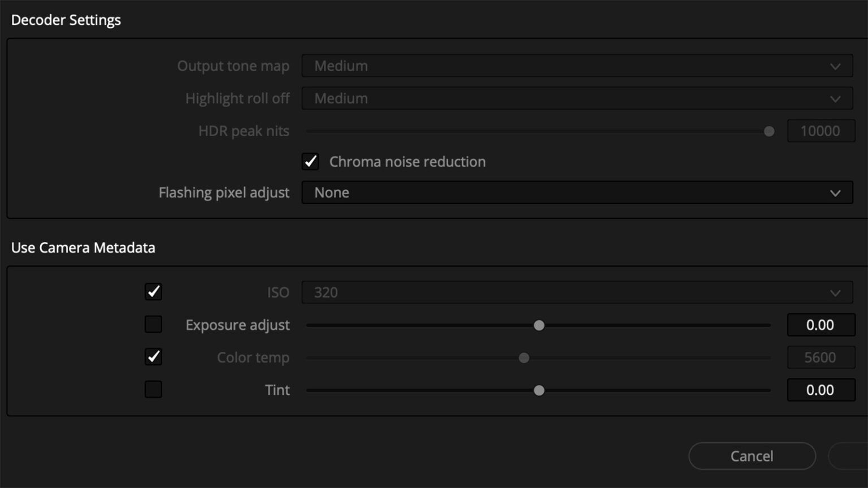Click the Exposure adjust slider handle

(539, 325)
